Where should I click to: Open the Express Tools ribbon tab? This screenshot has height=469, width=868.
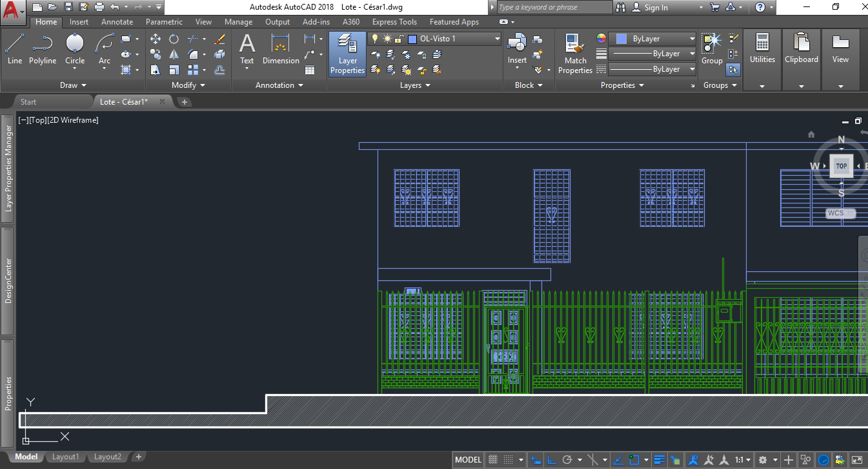(x=394, y=22)
